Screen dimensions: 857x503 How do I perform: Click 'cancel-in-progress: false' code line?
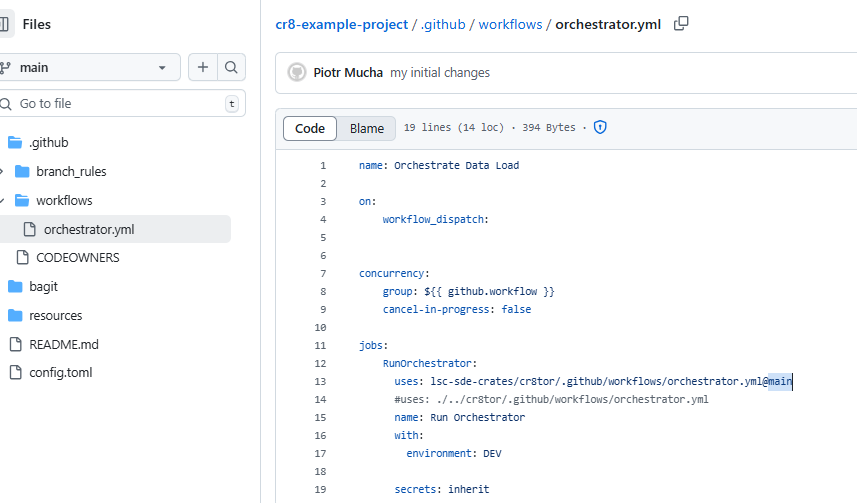click(457, 309)
